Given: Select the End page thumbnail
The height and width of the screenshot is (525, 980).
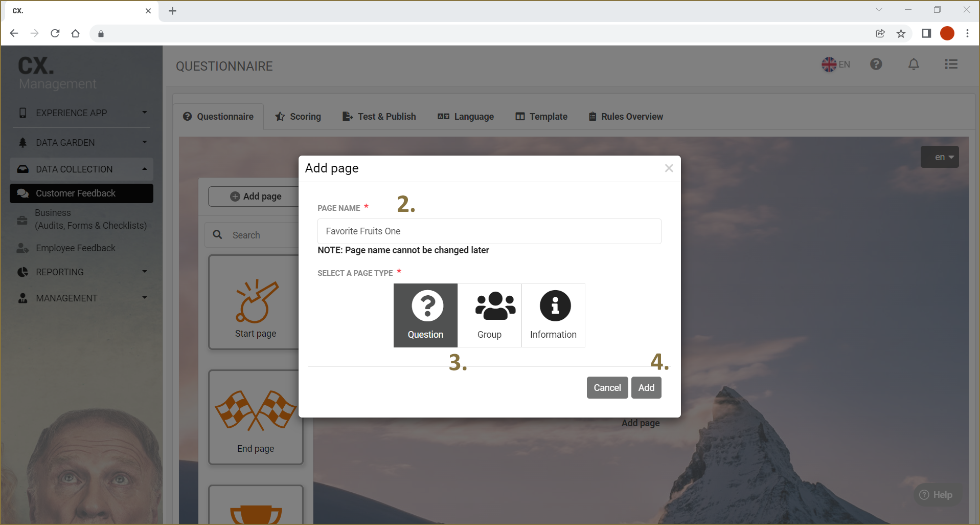Looking at the screenshot, I should [x=255, y=418].
